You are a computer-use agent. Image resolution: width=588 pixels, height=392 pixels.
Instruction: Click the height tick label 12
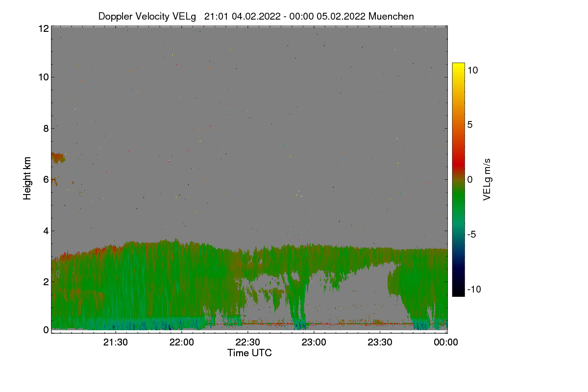(x=43, y=28)
